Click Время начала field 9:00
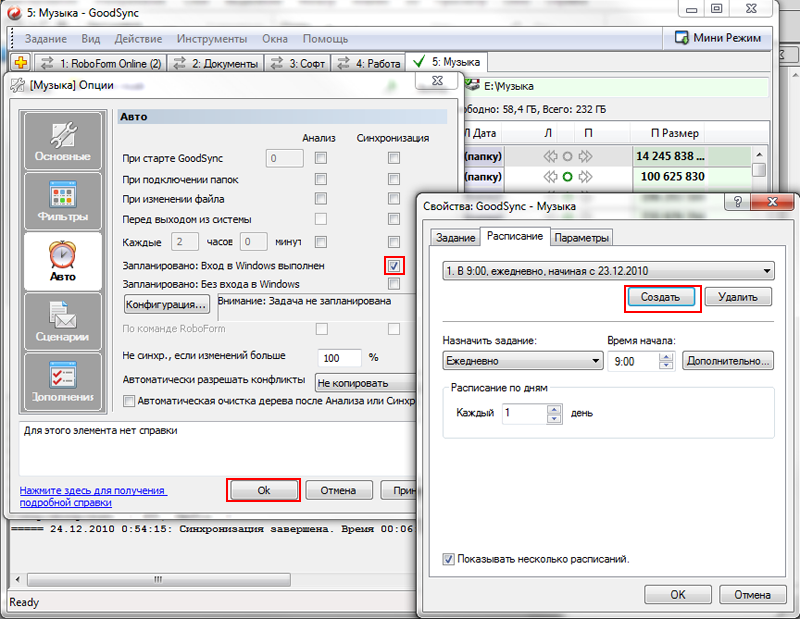The image size is (800, 619). pos(633,361)
